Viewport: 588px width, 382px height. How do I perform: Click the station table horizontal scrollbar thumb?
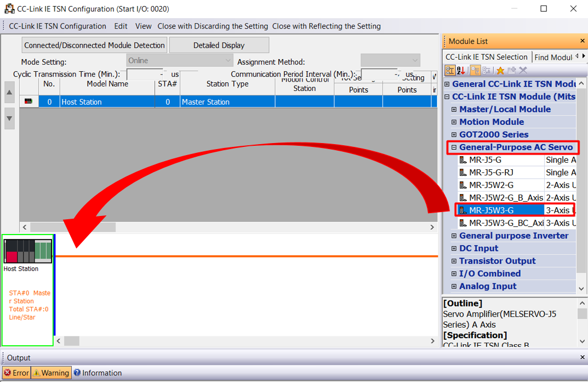[x=73, y=227]
